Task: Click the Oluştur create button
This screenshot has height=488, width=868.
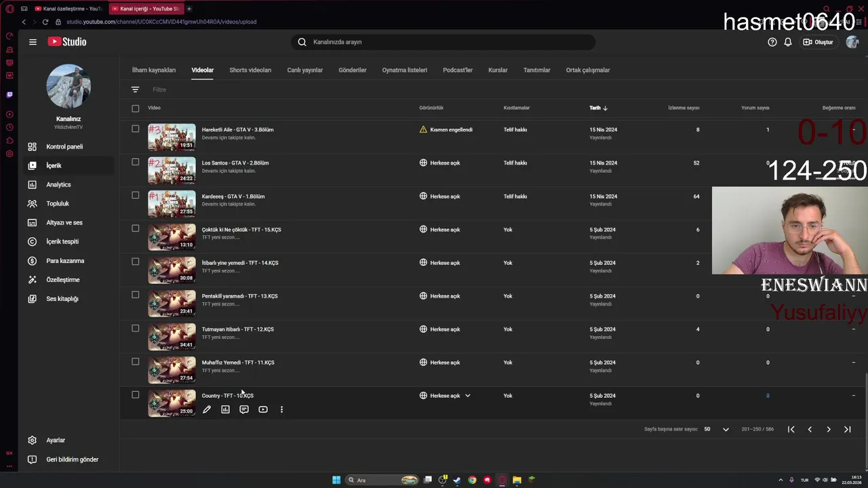Action: pos(818,42)
